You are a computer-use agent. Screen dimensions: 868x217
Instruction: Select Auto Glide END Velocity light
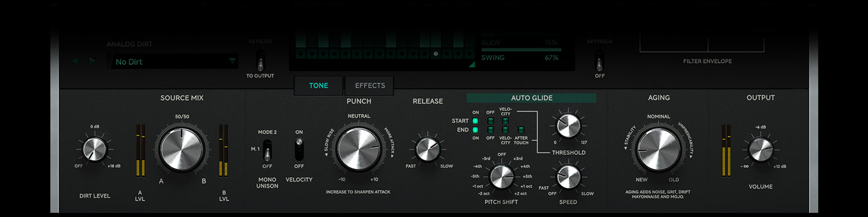coord(505,130)
